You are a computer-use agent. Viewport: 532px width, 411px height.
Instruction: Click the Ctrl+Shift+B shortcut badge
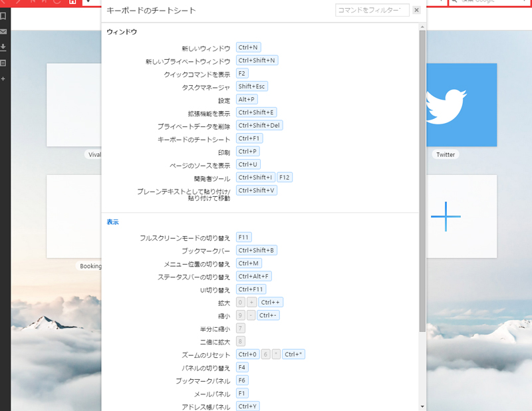[x=257, y=251]
